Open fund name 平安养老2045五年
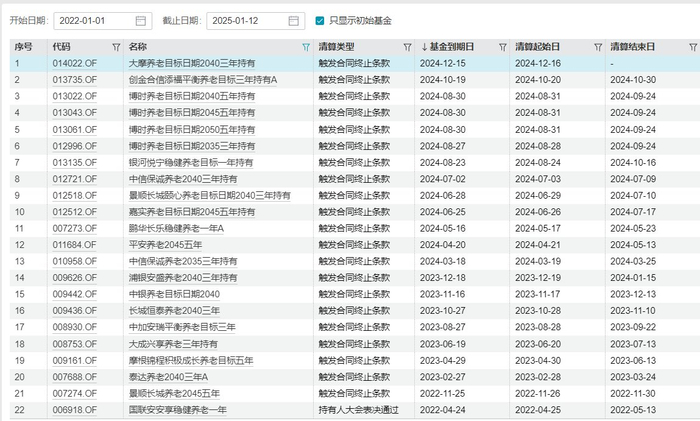Viewport: 700px width, 421px height. pos(166,245)
